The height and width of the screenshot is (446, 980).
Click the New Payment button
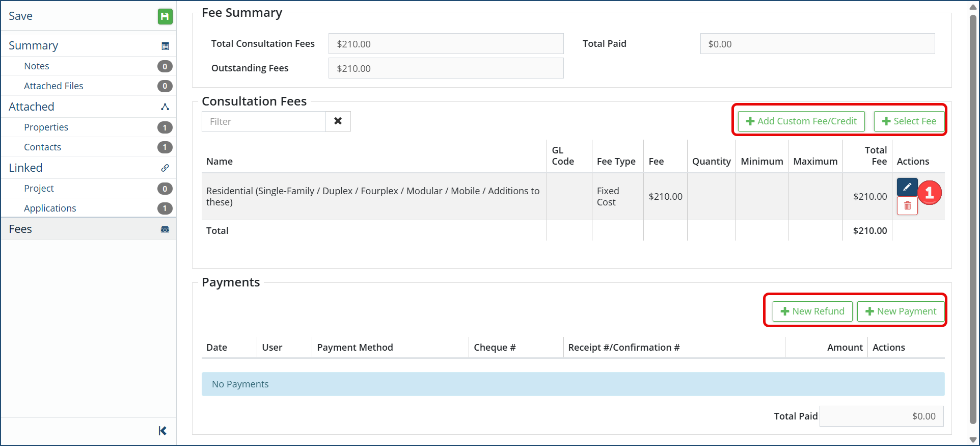point(901,311)
